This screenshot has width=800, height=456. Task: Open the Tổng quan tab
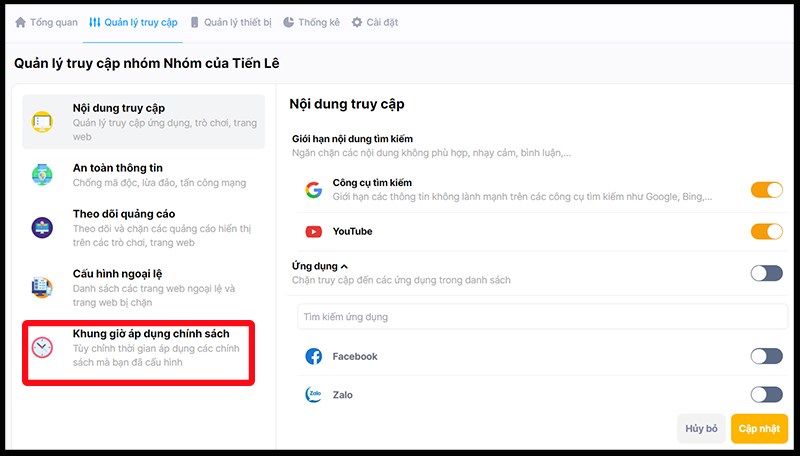46,22
